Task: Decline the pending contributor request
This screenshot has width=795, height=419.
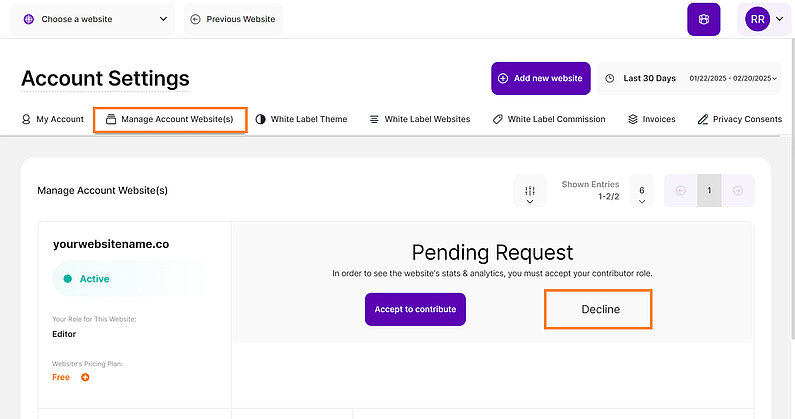Action: click(x=600, y=309)
